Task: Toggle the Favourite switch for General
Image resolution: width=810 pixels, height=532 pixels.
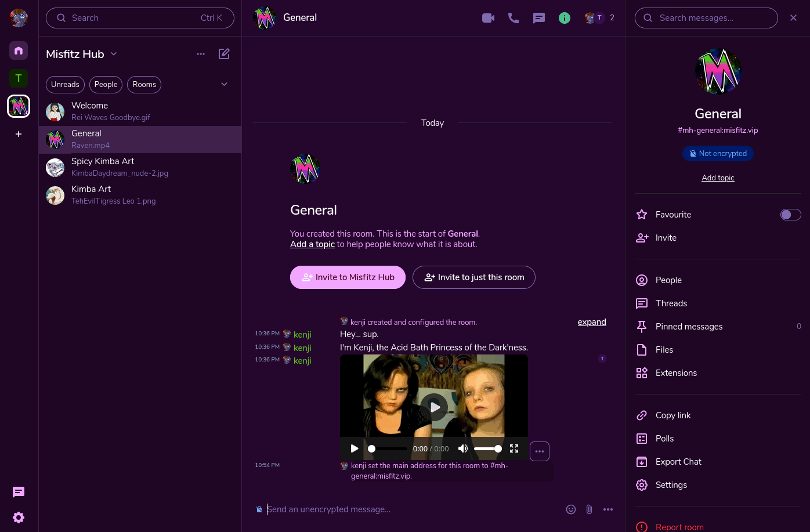Action: pos(790,215)
